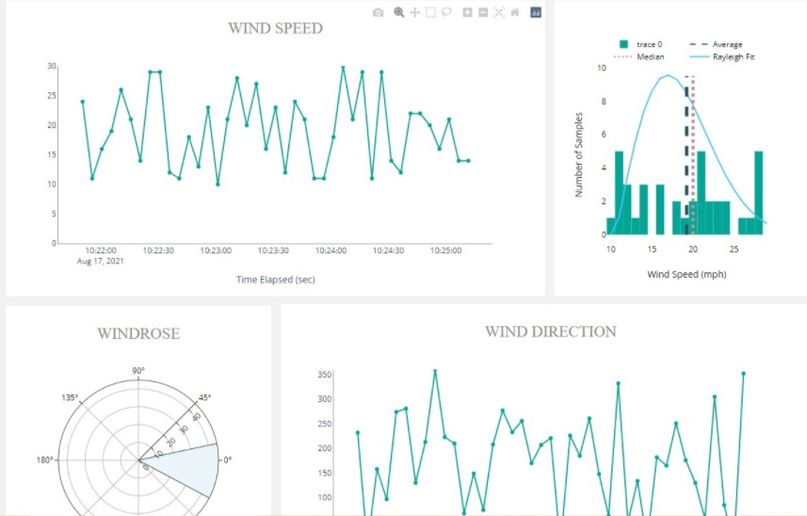Pick the Lasso Select tool
The height and width of the screenshot is (516, 807).
pyautogui.click(x=447, y=13)
